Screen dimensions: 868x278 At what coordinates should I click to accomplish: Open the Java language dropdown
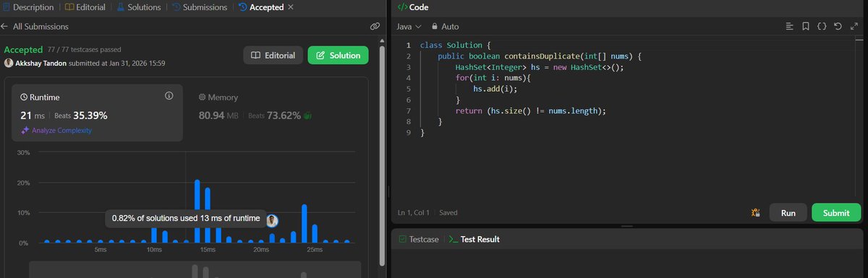(x=409, y=26)
